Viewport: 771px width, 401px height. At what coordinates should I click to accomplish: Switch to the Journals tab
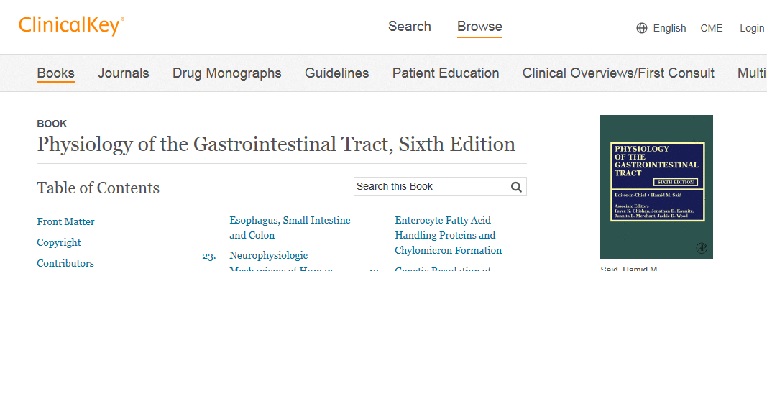123,73
